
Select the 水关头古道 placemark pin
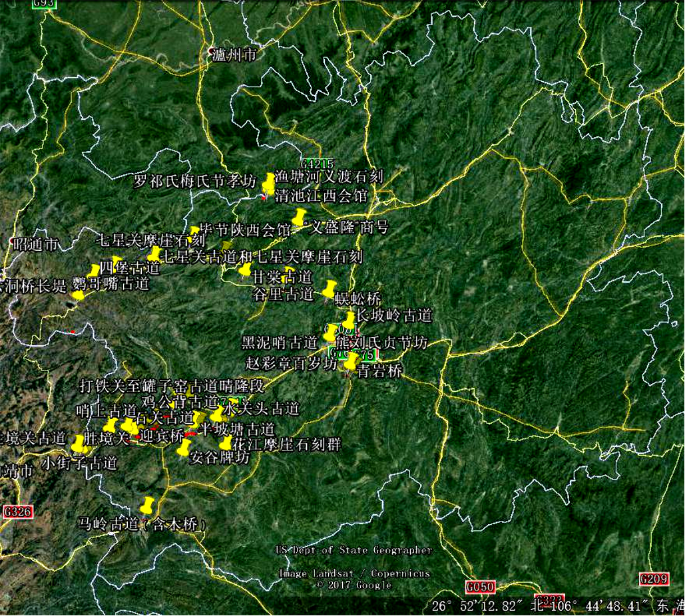click(217, 415)
